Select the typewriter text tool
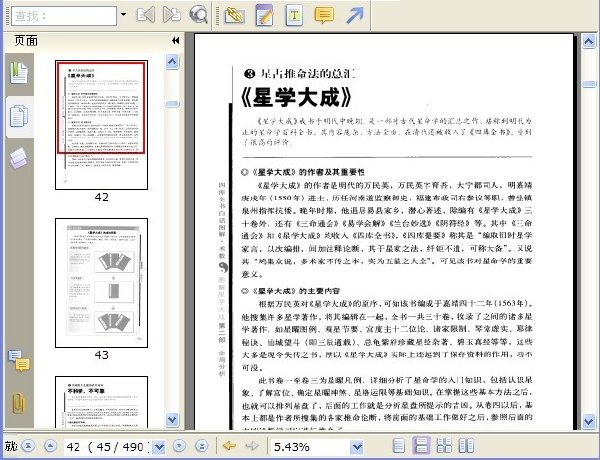600x460 pixels. coord(294,15)
